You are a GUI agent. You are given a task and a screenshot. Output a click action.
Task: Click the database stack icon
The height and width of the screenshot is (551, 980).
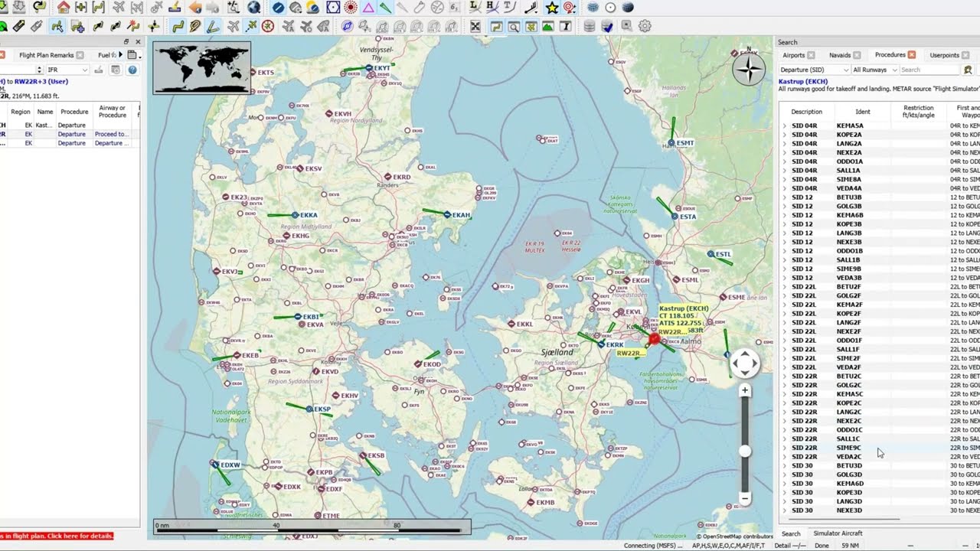[590, 26]
